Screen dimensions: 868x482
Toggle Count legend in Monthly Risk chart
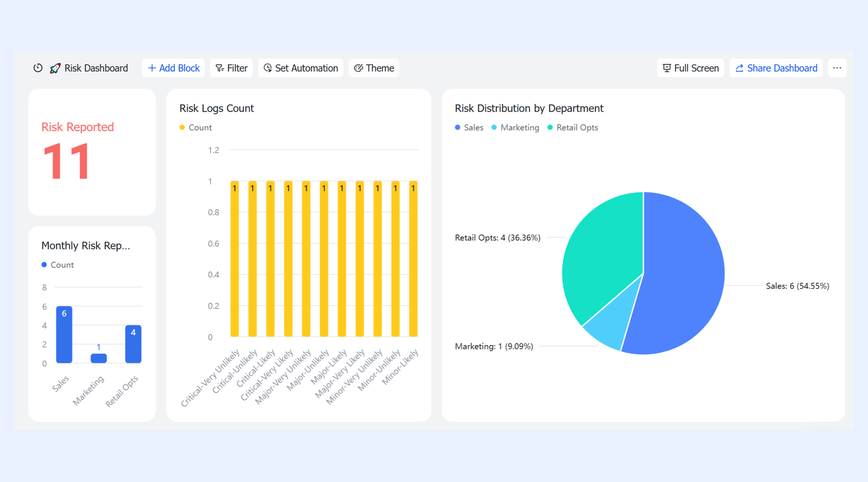pyautogui.click(x=57, y=265)
